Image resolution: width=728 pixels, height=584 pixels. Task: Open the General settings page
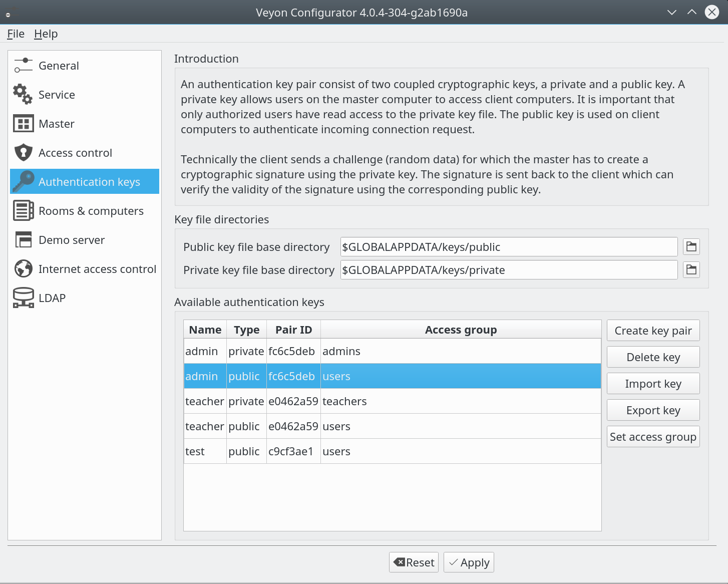pyautogui.click(x=85, y=66)
